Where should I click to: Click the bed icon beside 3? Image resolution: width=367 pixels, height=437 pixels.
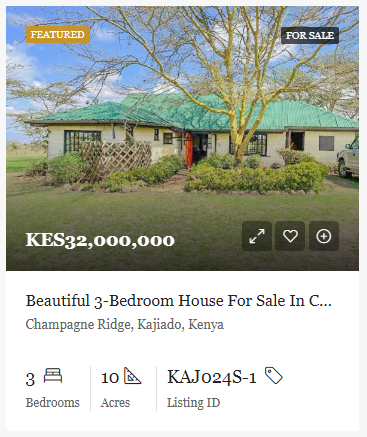(53, 376)
